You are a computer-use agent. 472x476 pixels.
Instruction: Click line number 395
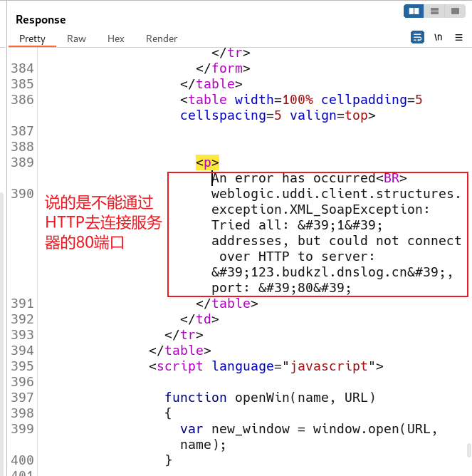(22, 366)
